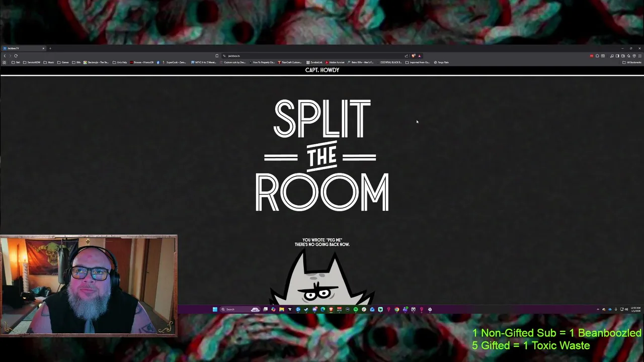Click the CAPT. HOWDY player name
This screenshot has width=644, height=362.
point(322,70)
